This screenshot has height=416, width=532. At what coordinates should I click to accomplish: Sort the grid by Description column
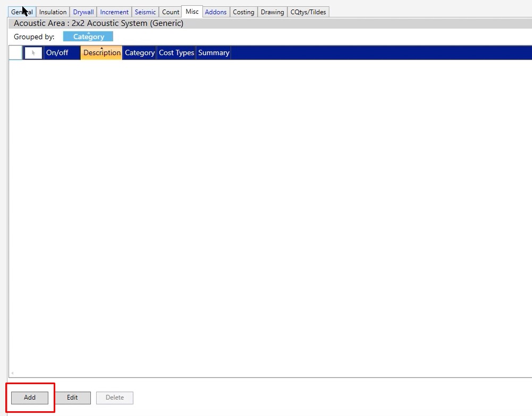[102, 53]
